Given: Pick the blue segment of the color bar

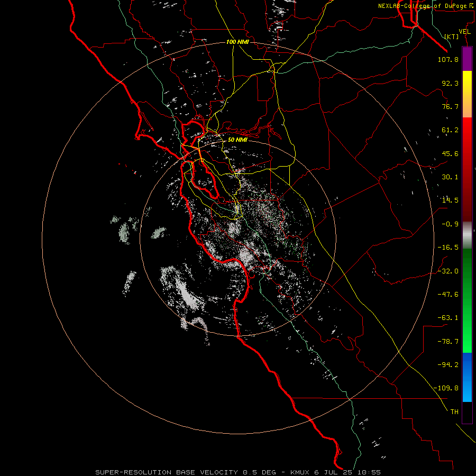Looking at the screenshot, I should click(x=467, y=377).
